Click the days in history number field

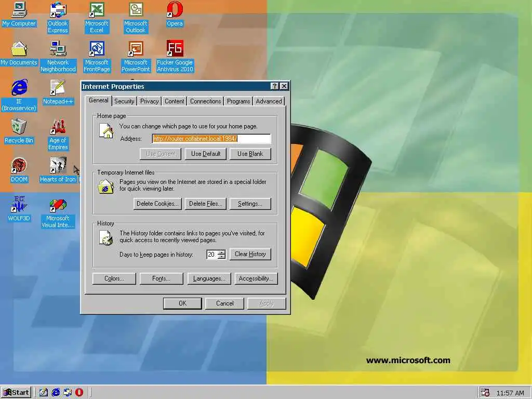tap(212, 255)
